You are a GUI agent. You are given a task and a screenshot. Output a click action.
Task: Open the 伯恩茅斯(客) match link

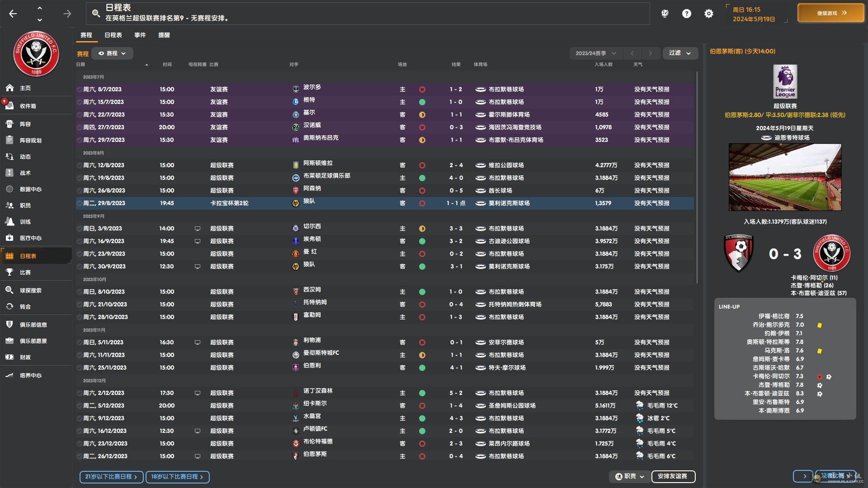pyautogui.click(x=742, y=51)
